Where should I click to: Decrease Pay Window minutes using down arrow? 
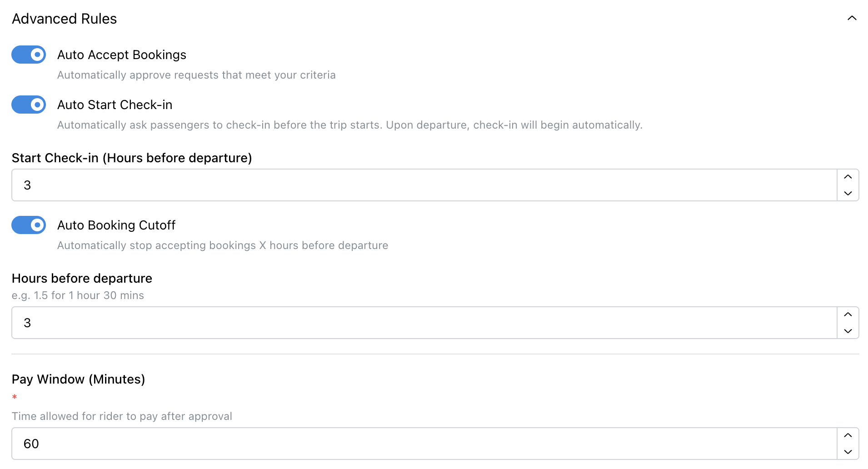[848, 452]
